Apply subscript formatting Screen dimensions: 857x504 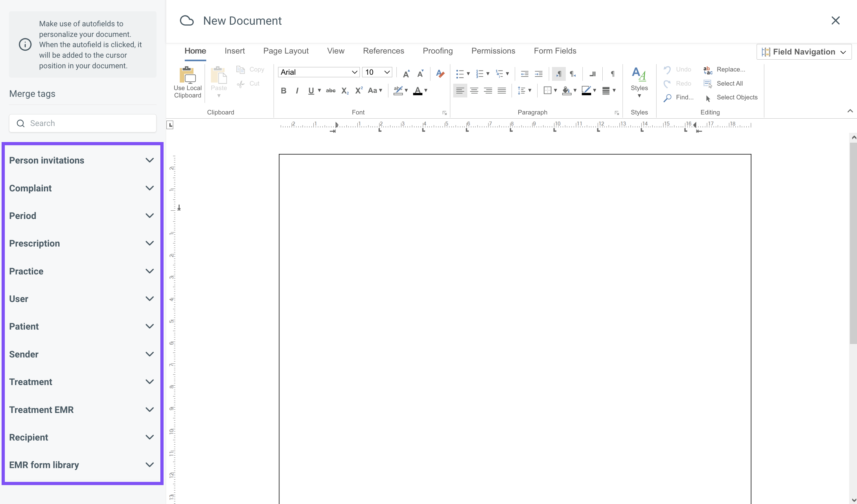click(345, 90)
